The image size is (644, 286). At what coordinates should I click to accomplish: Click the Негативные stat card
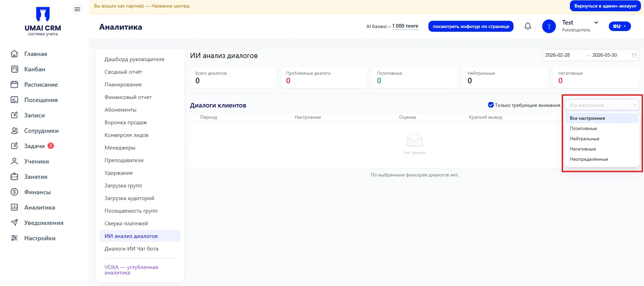click(x=596, y=77)
